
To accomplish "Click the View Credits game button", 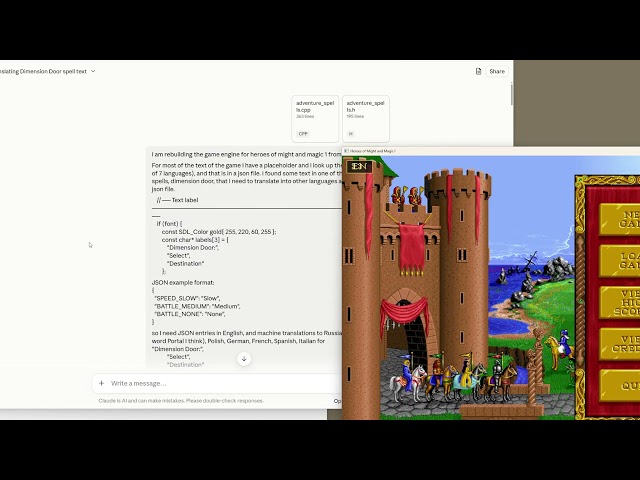I will pos(620,344).
